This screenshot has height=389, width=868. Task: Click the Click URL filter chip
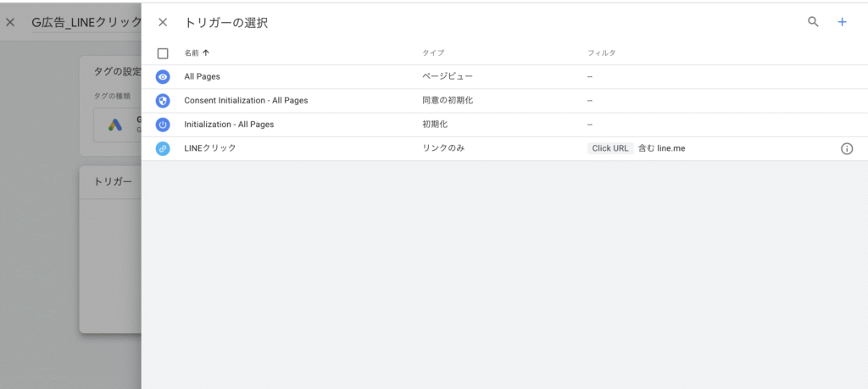(609, 148)
